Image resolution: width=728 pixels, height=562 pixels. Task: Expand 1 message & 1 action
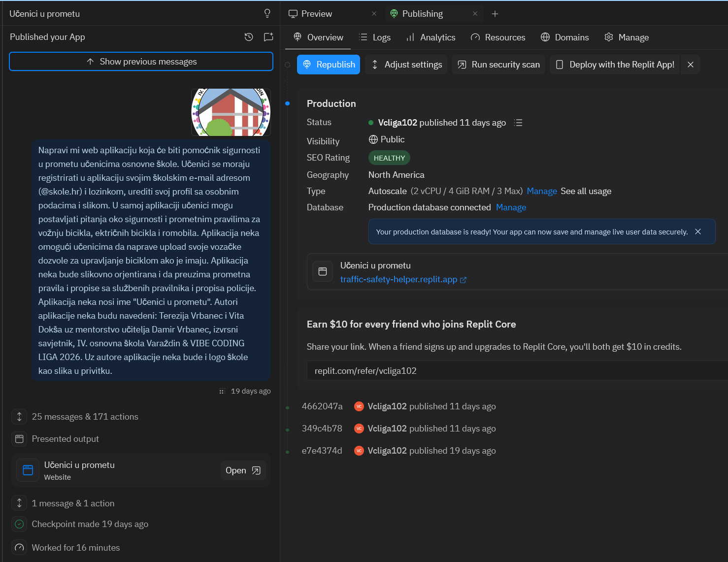(x=73, y=503)
